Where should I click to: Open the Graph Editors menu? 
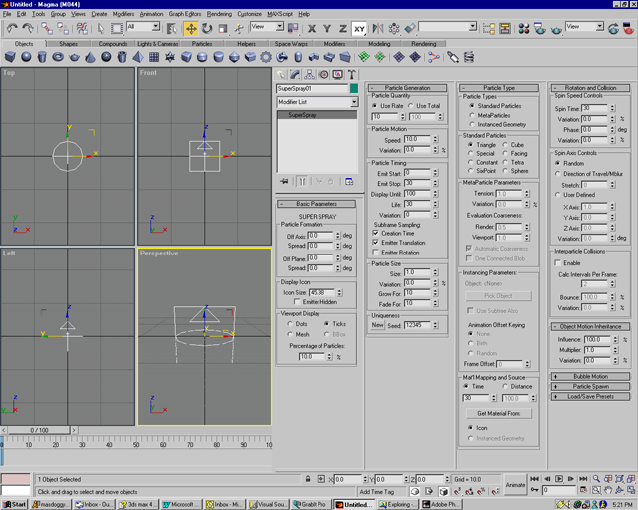[184, 14]
